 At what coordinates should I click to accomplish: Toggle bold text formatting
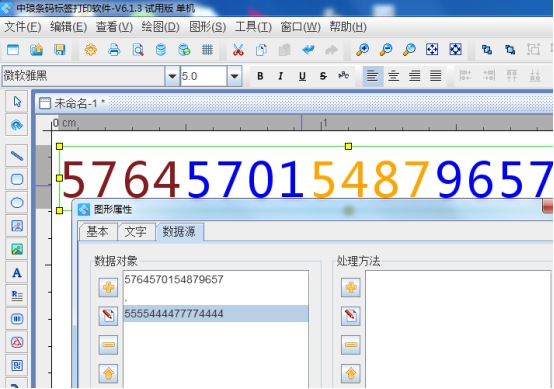pyautogui.click(x=260, y=76)
